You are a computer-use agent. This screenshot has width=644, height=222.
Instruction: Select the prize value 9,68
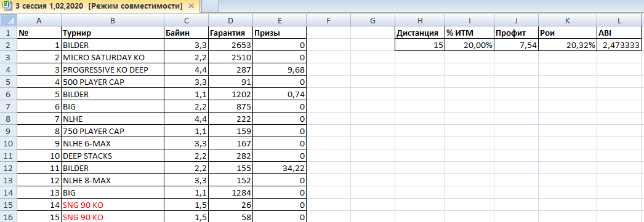280,69
